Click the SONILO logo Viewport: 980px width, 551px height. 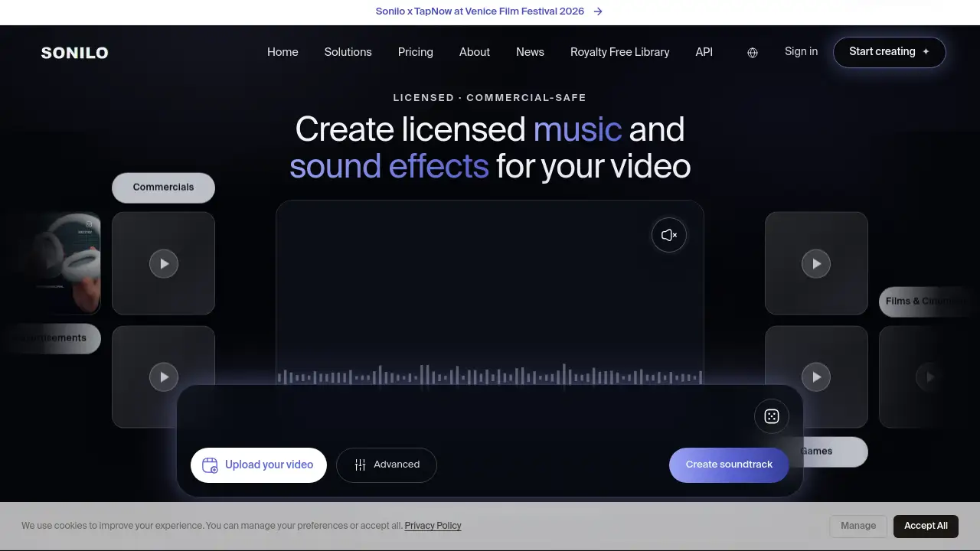(x=74, y=53)
